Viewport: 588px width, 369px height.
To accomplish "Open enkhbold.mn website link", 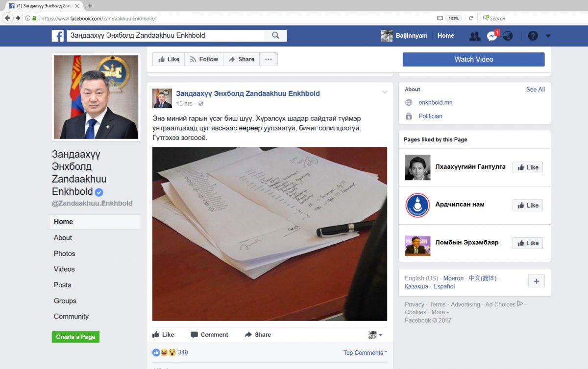I will (435, 103).
